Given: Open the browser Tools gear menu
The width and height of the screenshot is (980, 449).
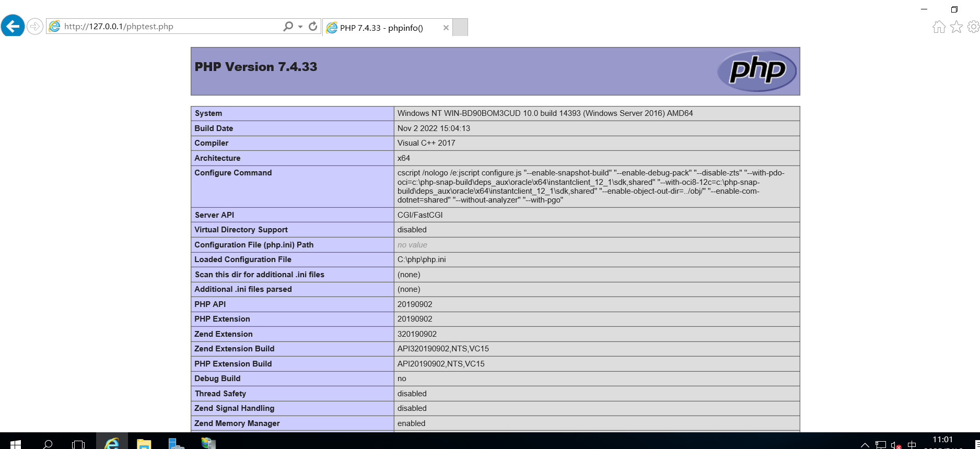Looking at the screenshot, I should pyautogui.click(x=973, y=27).
